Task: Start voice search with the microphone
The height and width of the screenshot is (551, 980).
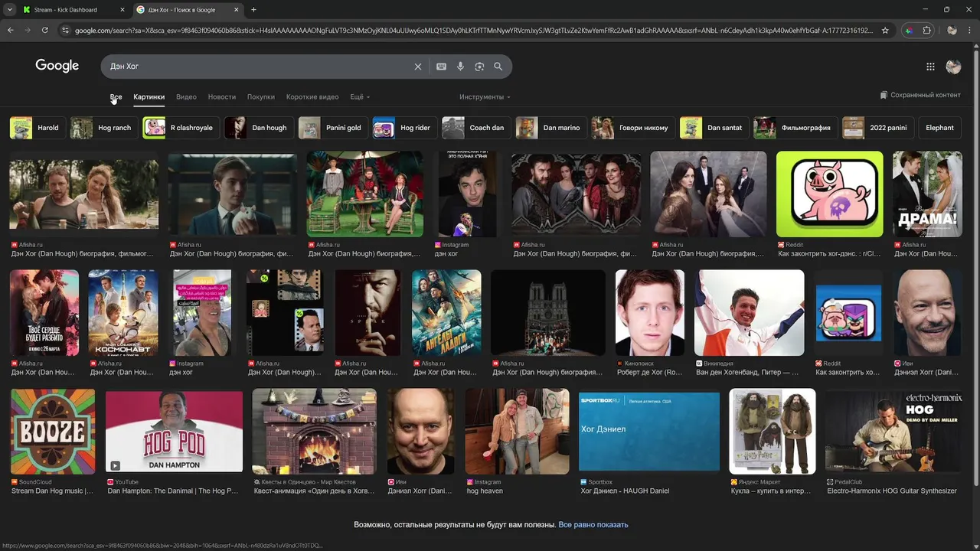Action: click(460, 67)
